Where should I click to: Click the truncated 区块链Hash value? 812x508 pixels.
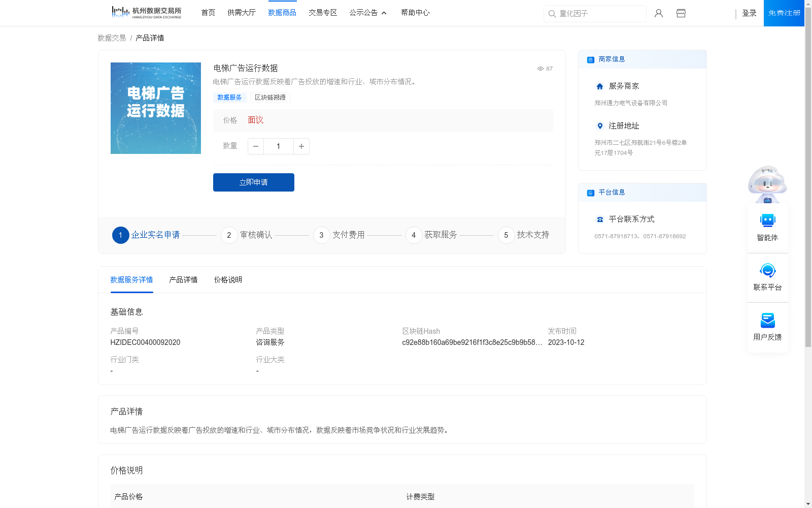[x=472, y=342]
